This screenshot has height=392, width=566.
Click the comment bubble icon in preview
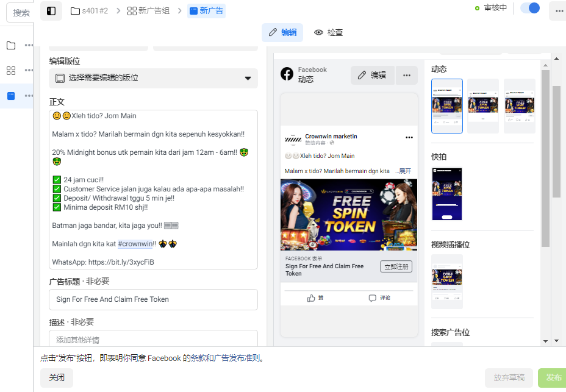pos(373,298)
